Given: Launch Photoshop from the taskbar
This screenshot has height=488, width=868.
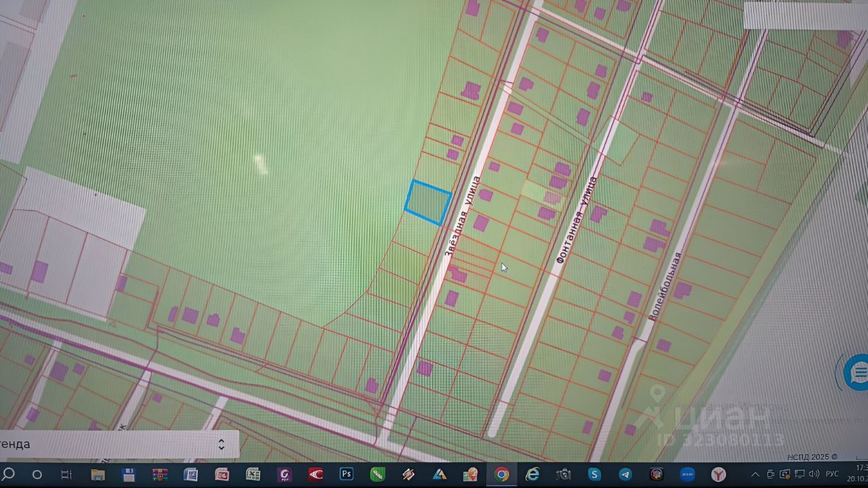Looking at the screenshot, I should (347, 474).
